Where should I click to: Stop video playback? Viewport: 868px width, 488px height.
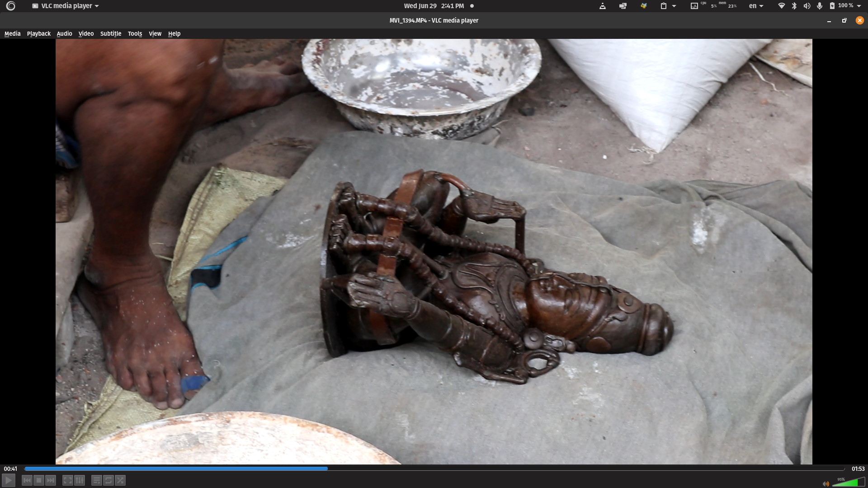point(39,480)
